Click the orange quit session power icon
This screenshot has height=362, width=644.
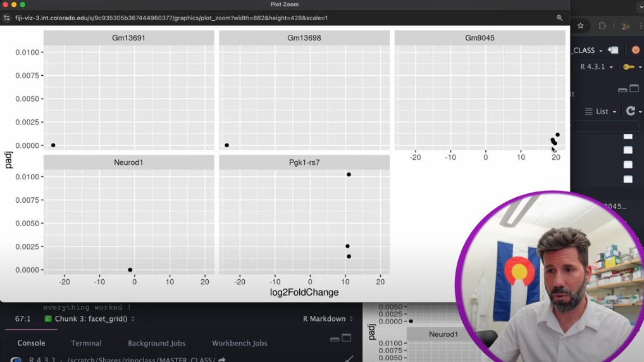(x=635, y=50)
